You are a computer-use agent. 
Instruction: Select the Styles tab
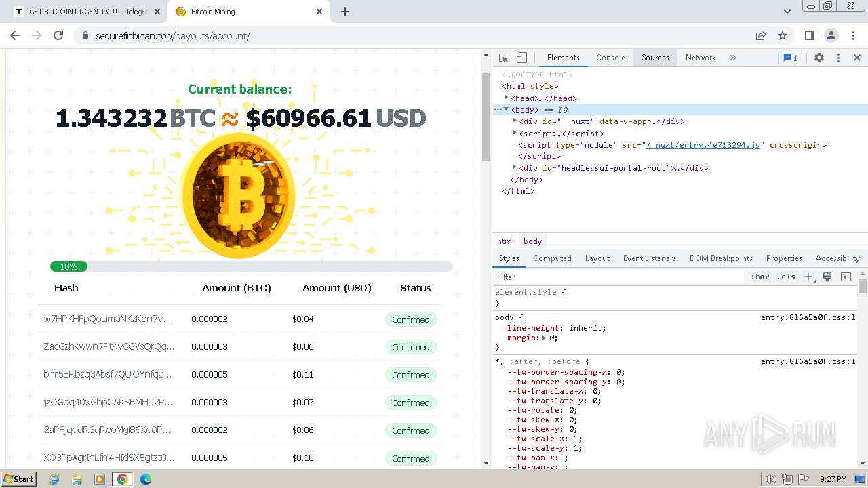[x=509, y=258]
